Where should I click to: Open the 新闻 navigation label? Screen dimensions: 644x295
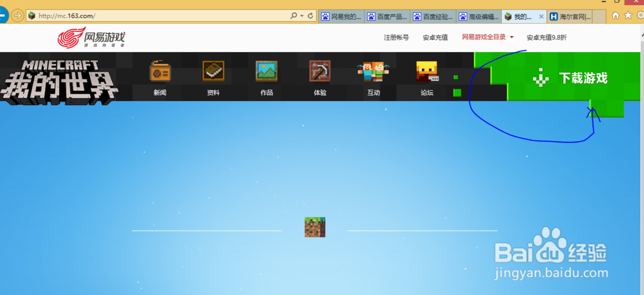(160, 93)
